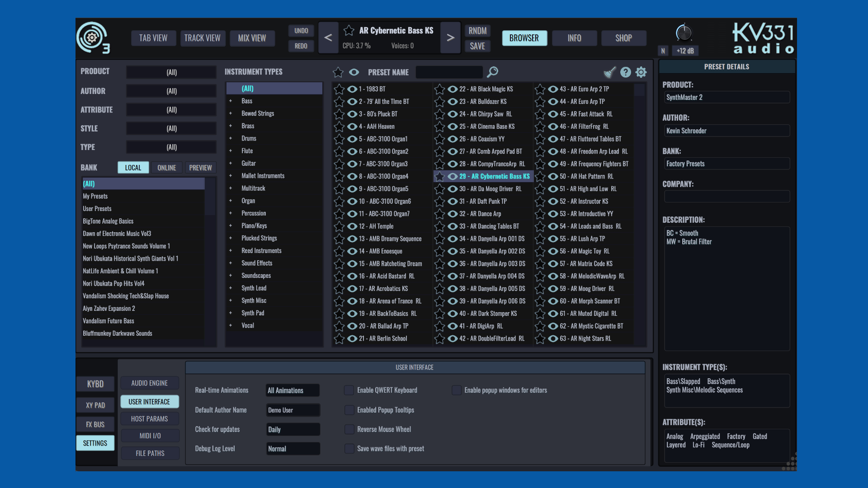
Task: Click the Audio Engine settings button
Action: 149,383
